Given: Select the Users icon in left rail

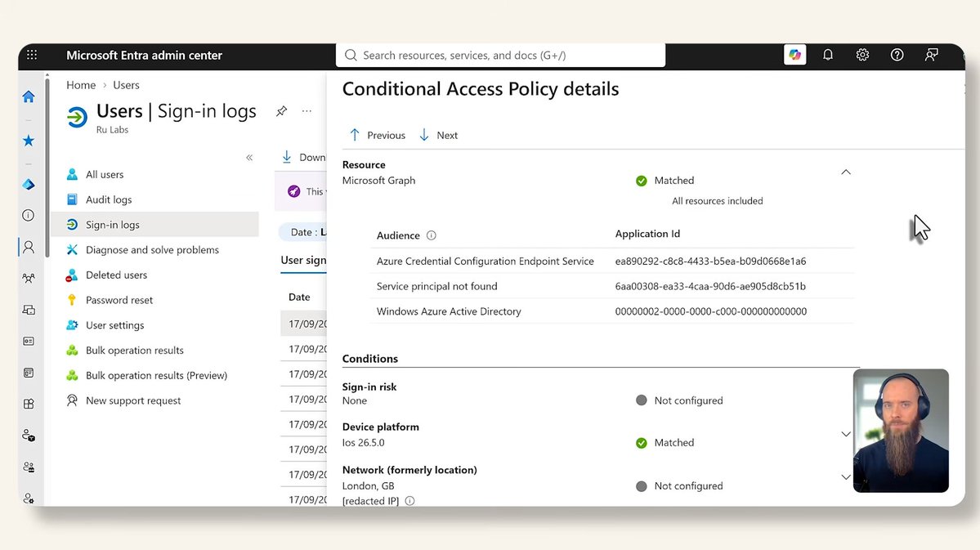Looking at the screenshot, I should pos(29,247).
